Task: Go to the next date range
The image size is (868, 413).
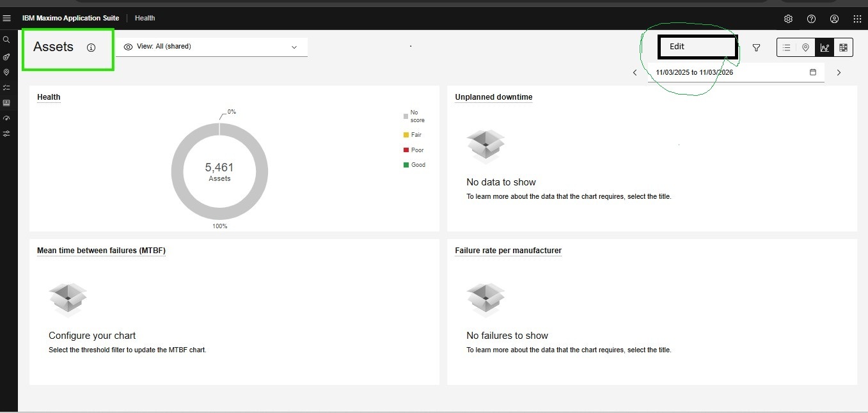Action: point(839,72)
